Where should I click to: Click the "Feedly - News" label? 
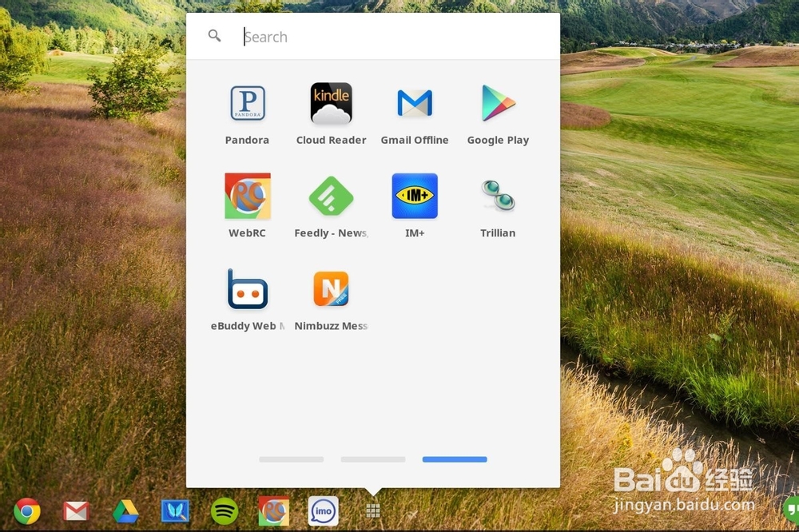[x=331, y=233]
